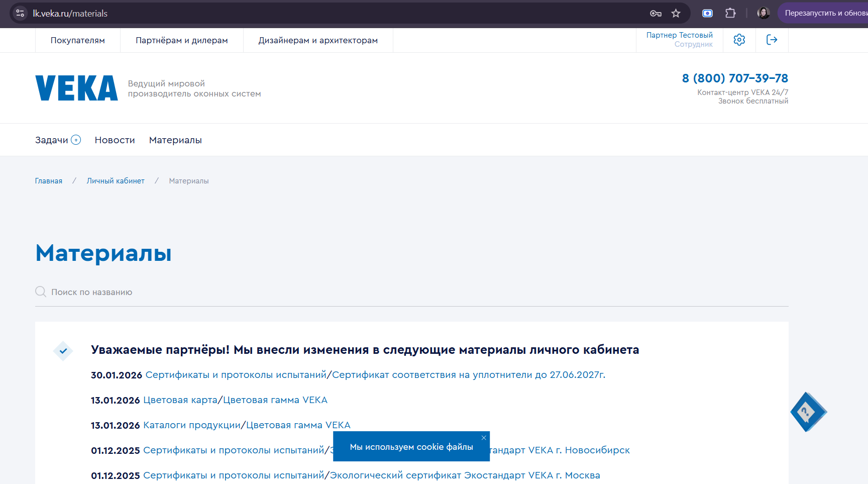Click the screen capture extension icon
This screenshot has height=484, width=868.
tap(707, 13)
